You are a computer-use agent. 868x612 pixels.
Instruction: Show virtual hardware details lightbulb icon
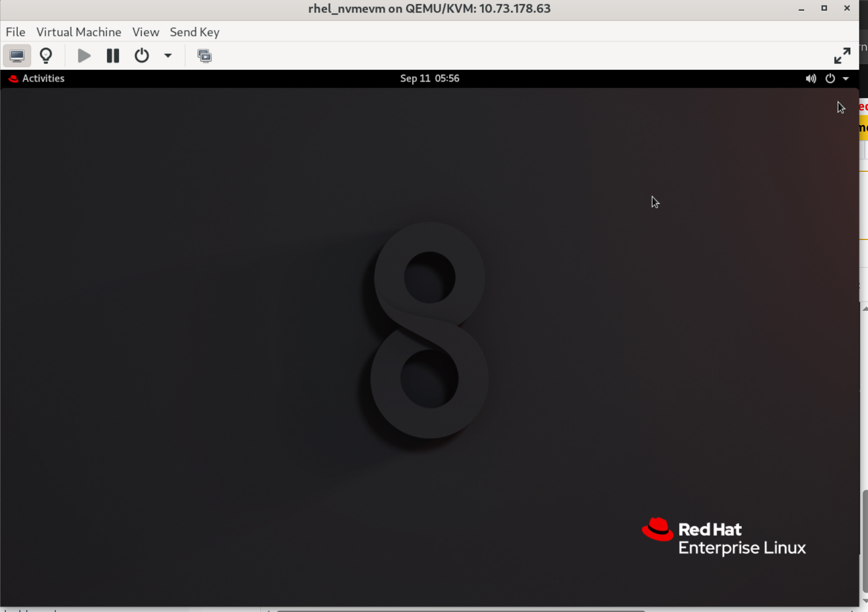(46, 56)
